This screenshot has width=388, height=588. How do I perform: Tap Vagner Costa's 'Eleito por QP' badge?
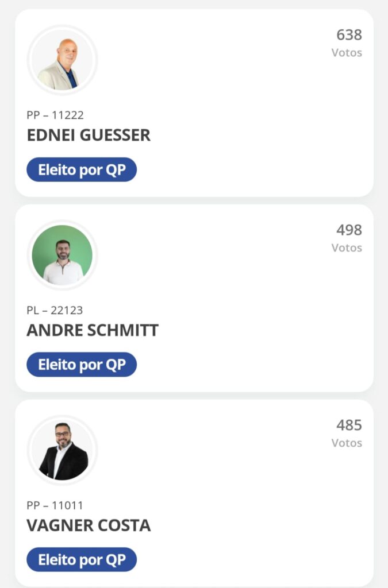82,560
